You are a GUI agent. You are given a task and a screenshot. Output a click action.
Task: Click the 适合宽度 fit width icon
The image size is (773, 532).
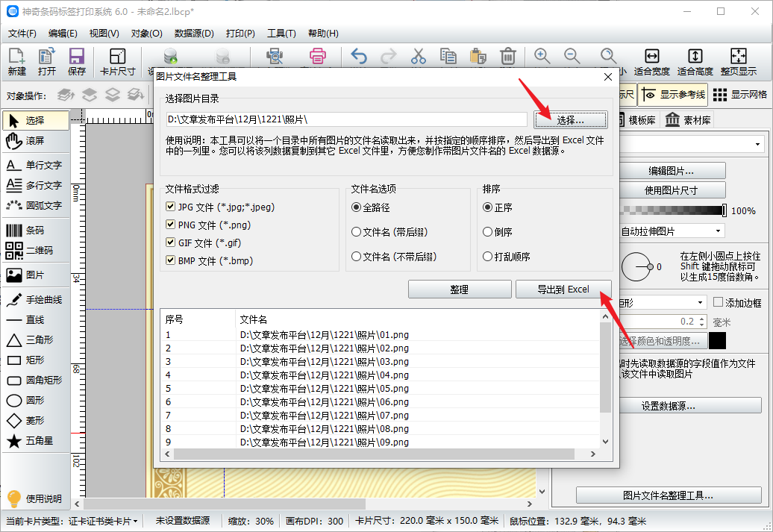click(x=651, y=62)
